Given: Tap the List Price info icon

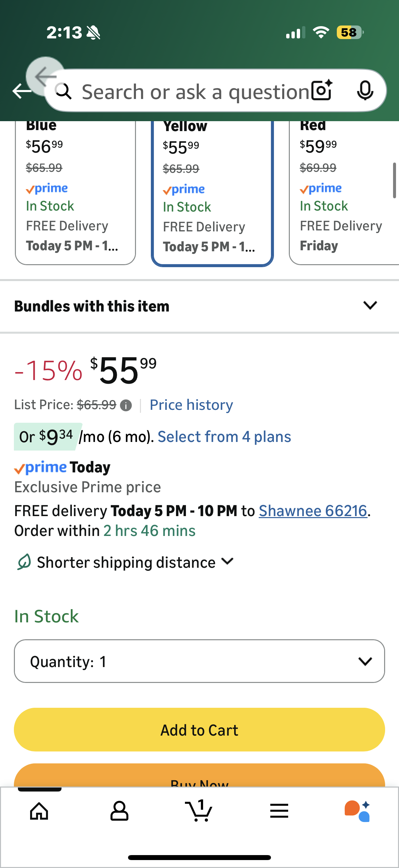Looking at the screenshot, I should tap(126, 405).
